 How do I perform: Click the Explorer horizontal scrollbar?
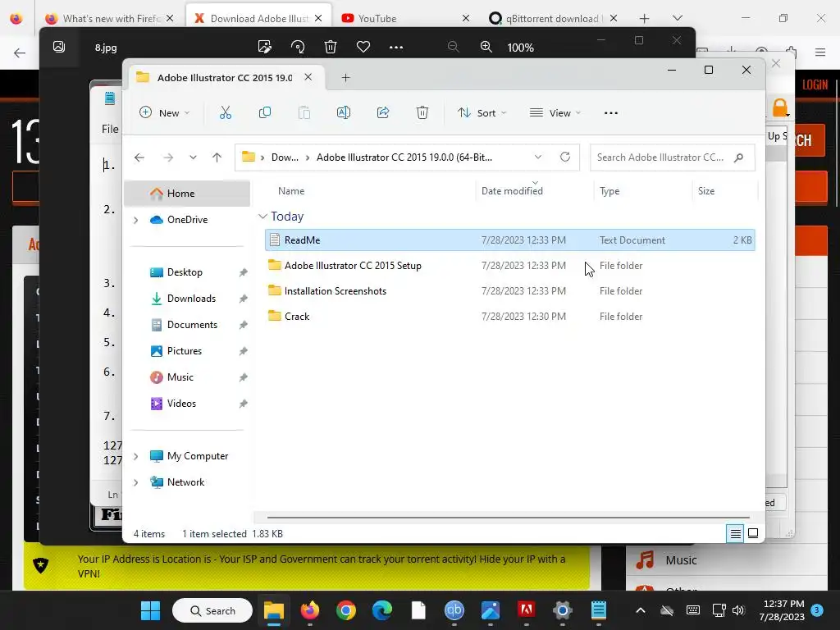508,518
